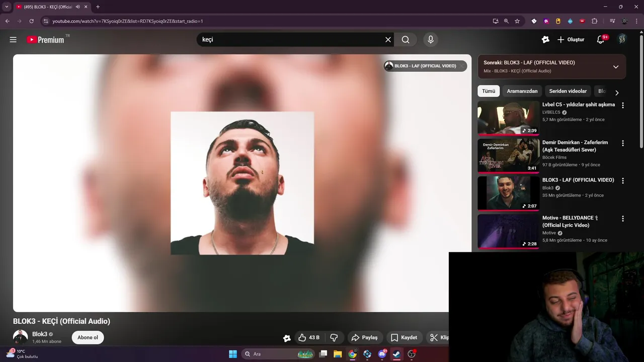644x362 pixels.
Task: Select the Aramanızdan filter chip
Action: pos(522,91)
